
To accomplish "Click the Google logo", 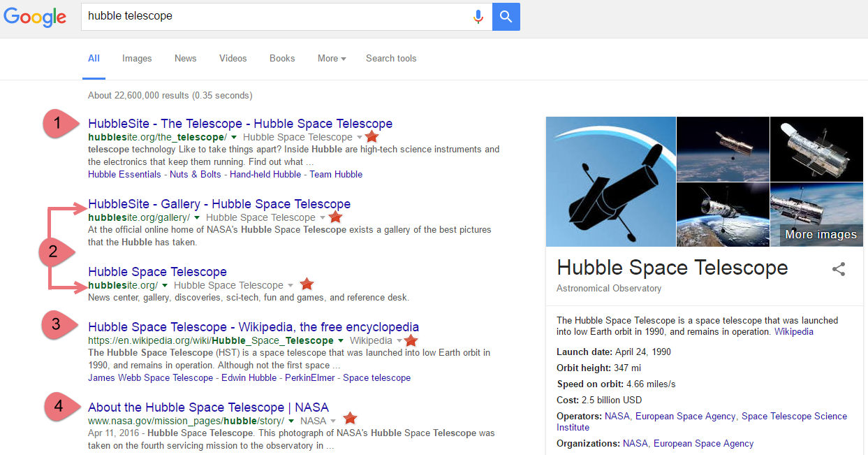I will (x=35, y=17).
